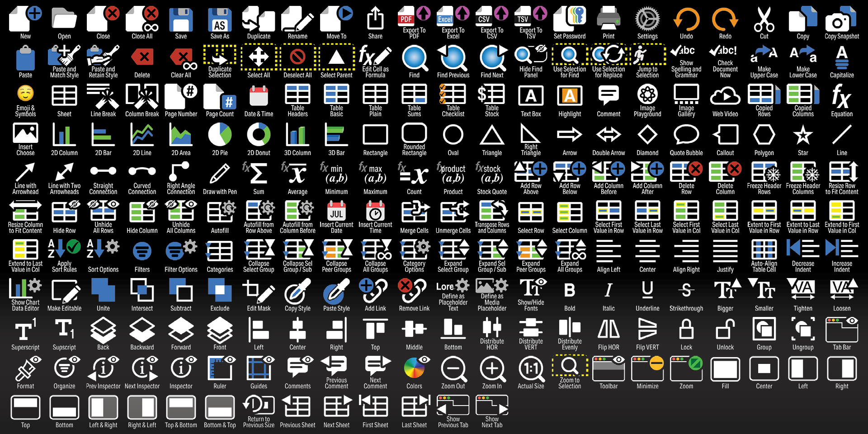
Task: Select the Copy Style eyedropper icon
Action: pyautogui.click(x=297, y=291)
